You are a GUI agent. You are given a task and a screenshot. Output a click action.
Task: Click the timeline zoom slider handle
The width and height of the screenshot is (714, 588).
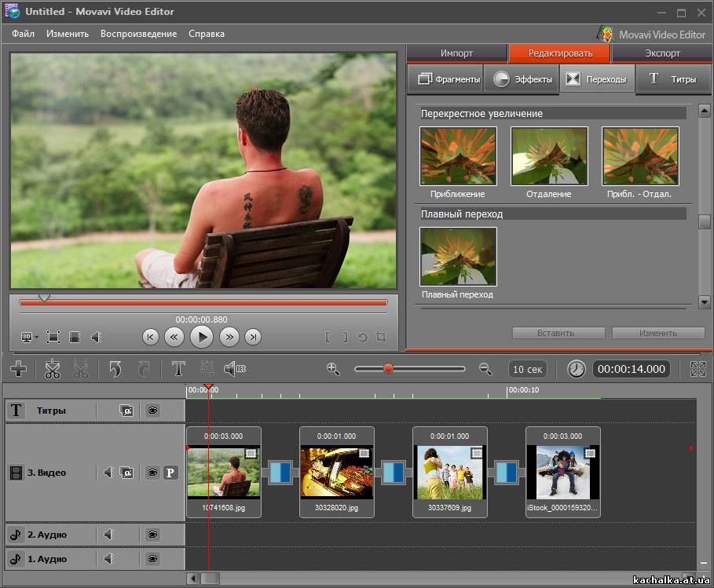tap(388, 368)
